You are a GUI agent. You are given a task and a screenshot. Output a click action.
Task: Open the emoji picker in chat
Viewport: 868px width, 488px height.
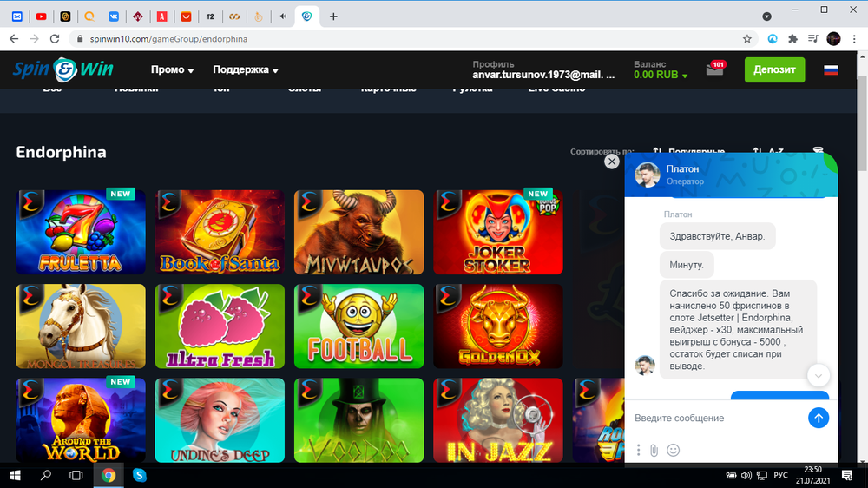point(673,450)
